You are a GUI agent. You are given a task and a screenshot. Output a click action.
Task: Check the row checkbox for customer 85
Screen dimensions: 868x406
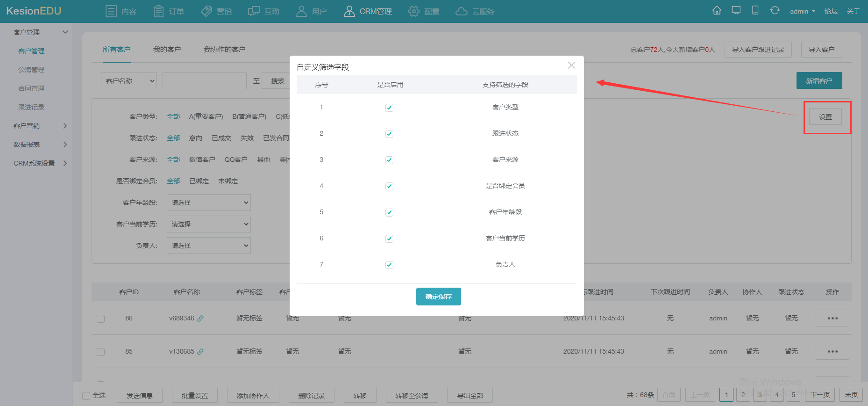100,352
